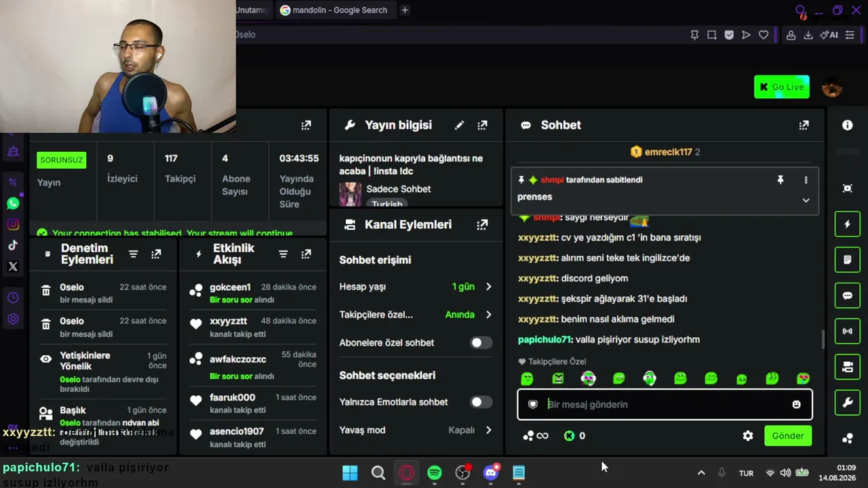868x488 pixels.
Task: Open the Sadece Sohbet category link
Action: (399, 189)
